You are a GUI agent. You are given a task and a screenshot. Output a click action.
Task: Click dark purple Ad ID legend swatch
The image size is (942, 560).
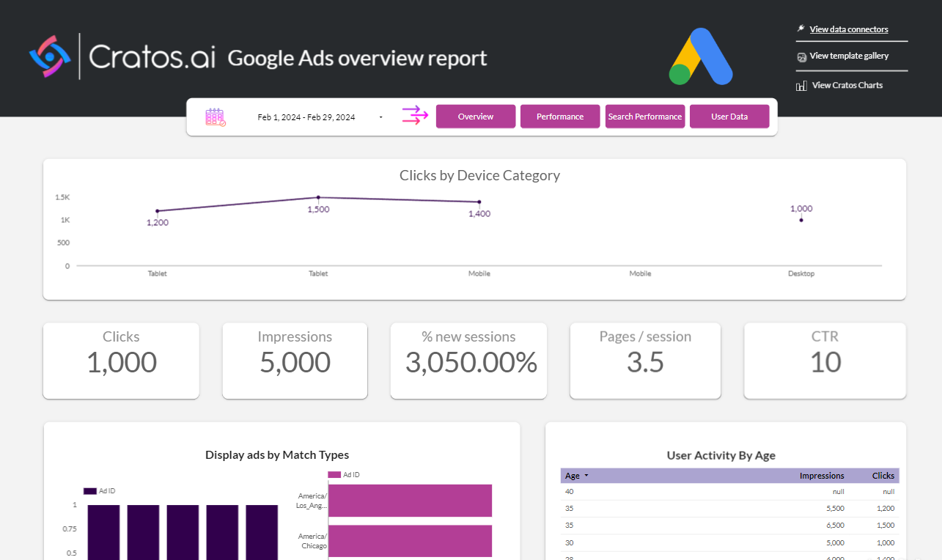pyautogui.click(x=90, y=491)
